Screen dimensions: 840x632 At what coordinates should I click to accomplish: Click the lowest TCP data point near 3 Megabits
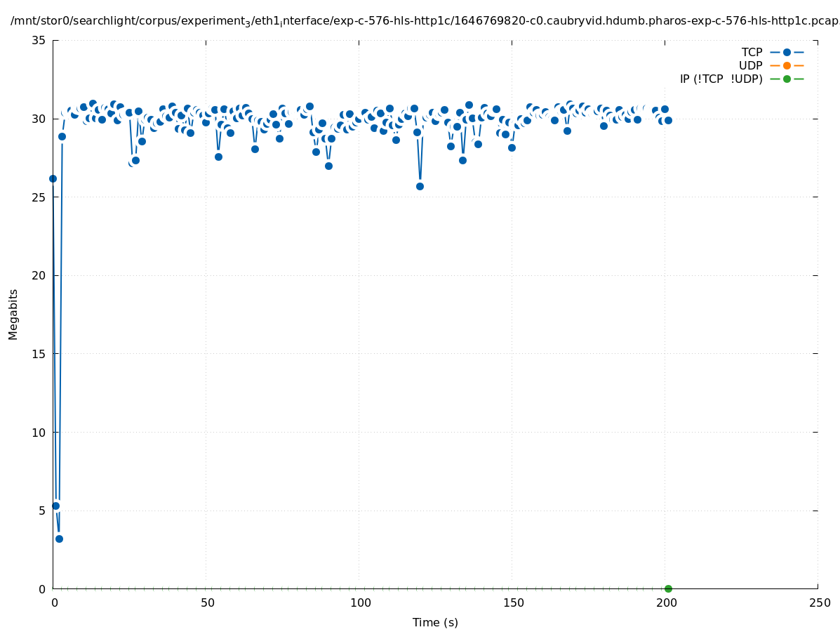tap(59, 539)
